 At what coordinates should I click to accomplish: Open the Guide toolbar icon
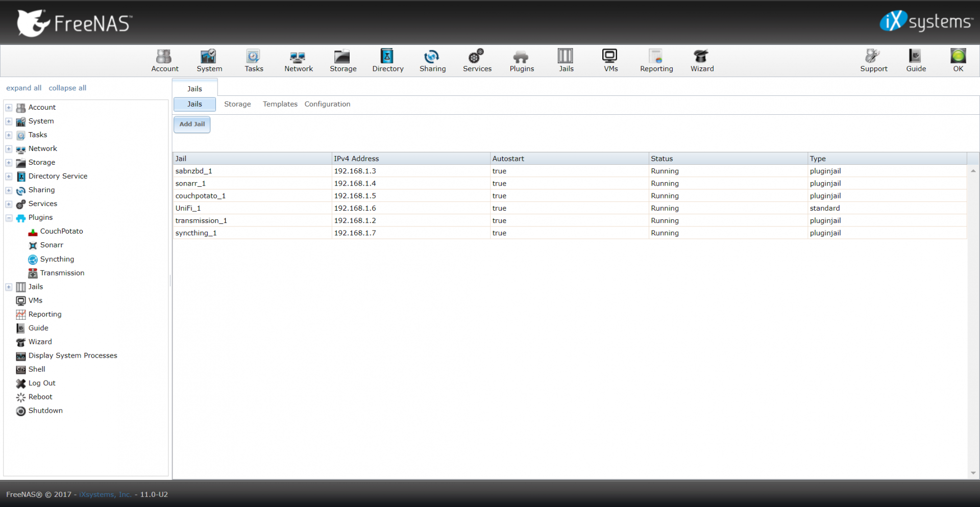coord(916,61)
